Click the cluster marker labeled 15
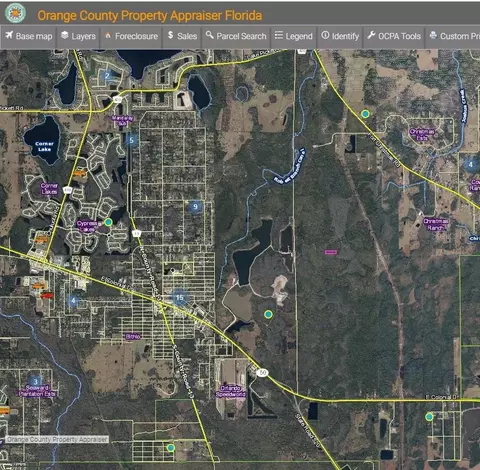 [x=180, y=298]
